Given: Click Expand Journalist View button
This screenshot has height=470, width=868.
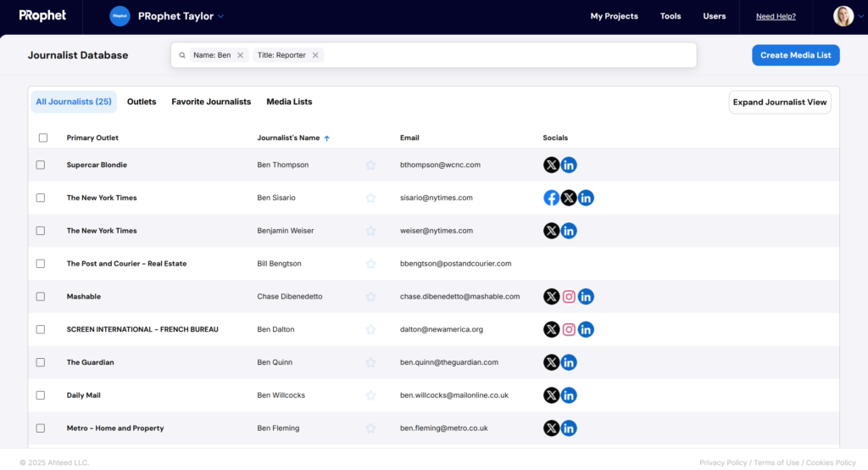Looking at the screenshot, I should 780,102.
